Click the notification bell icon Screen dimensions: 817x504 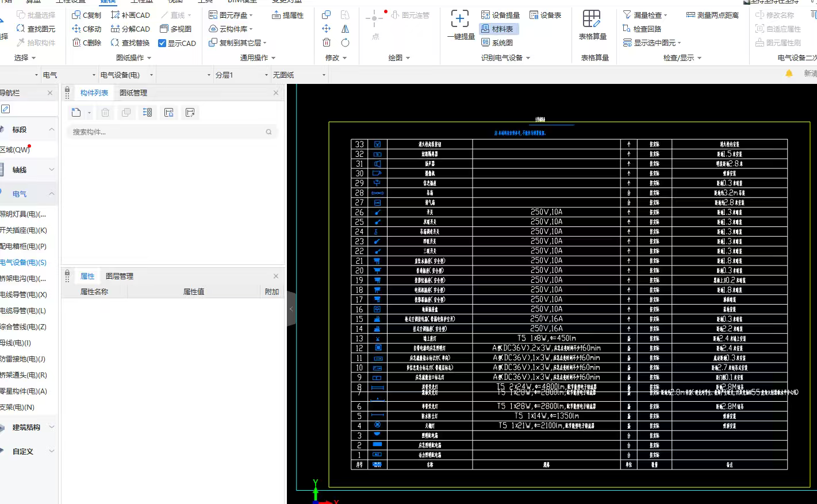coord(789,74)
